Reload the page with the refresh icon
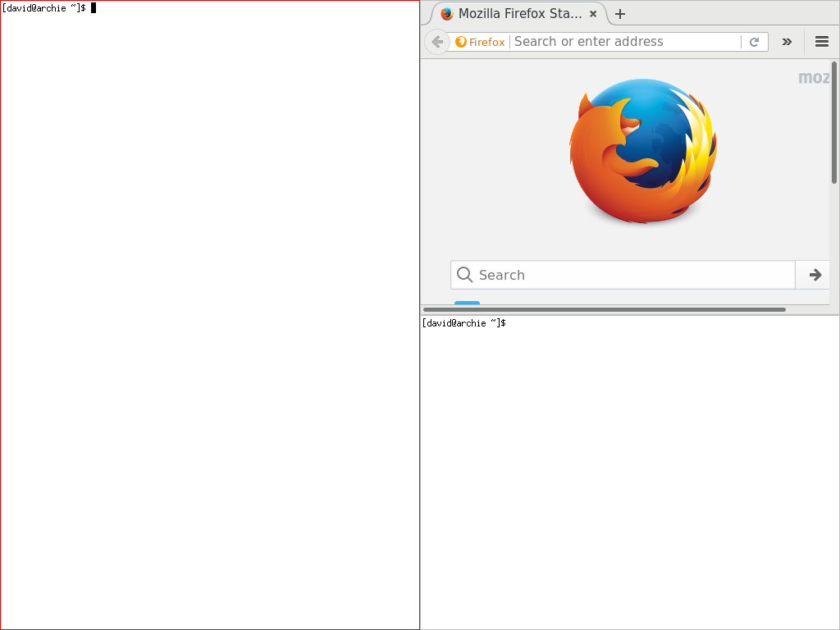The image size is (840, 630). point(755,42)
